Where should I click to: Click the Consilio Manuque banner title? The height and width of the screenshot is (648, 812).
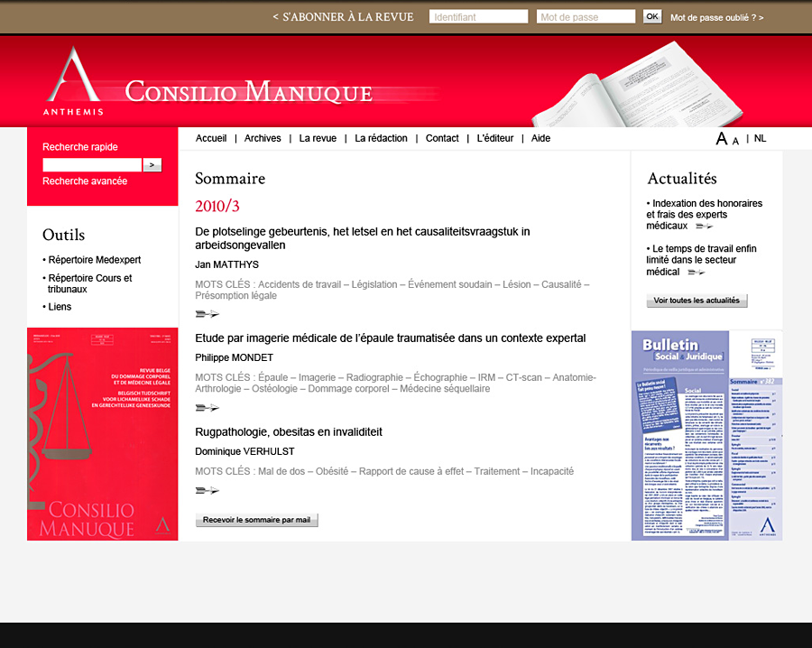[x=249, y=92]
